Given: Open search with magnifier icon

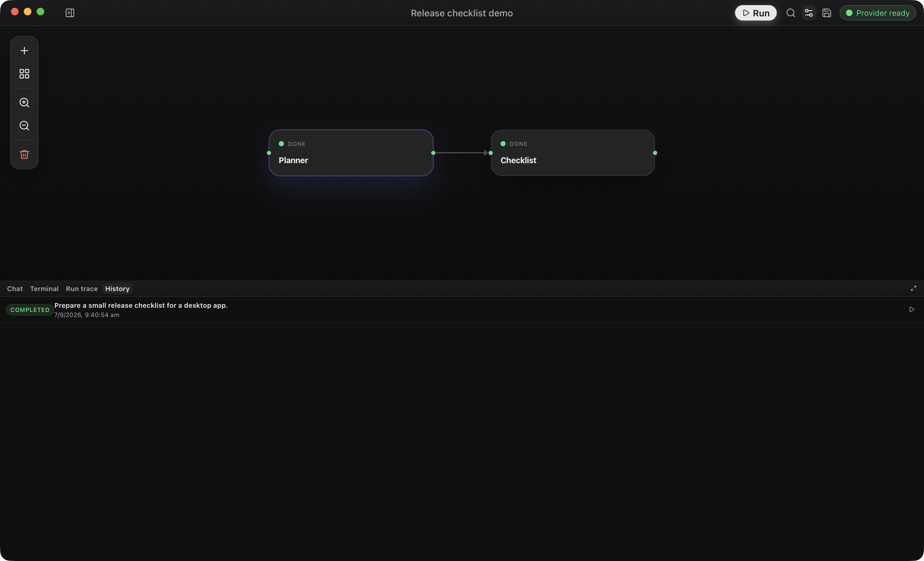Looking at the screenshot, I should click(x=791, y=13).
